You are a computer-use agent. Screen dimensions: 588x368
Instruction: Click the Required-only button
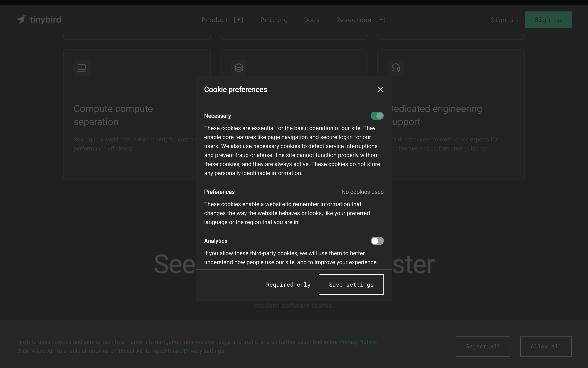pos(288,285)
